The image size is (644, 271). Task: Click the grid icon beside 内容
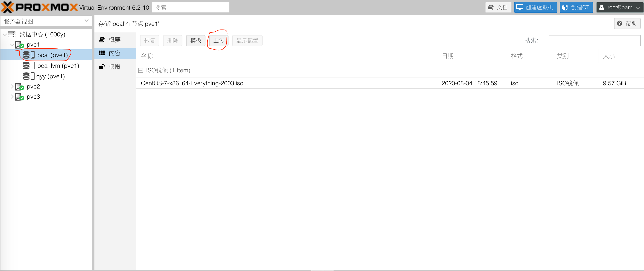point(102,53)
